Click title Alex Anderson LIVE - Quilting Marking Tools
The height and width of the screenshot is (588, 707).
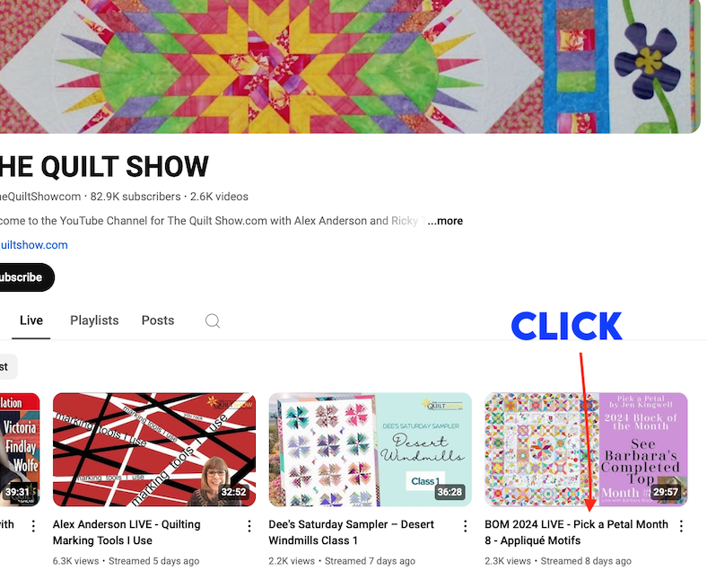[x=127, y=532]
